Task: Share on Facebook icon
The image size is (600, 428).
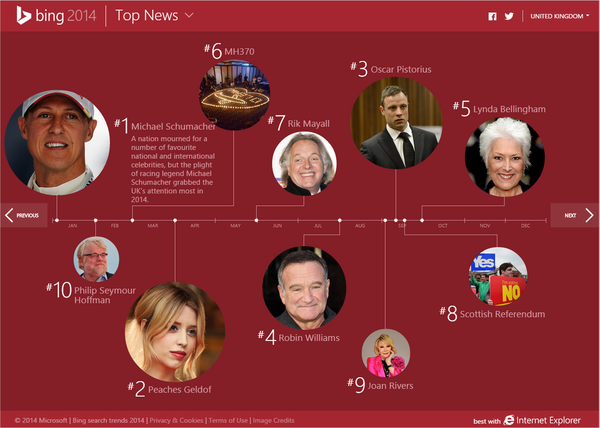Action: (492, 16)
